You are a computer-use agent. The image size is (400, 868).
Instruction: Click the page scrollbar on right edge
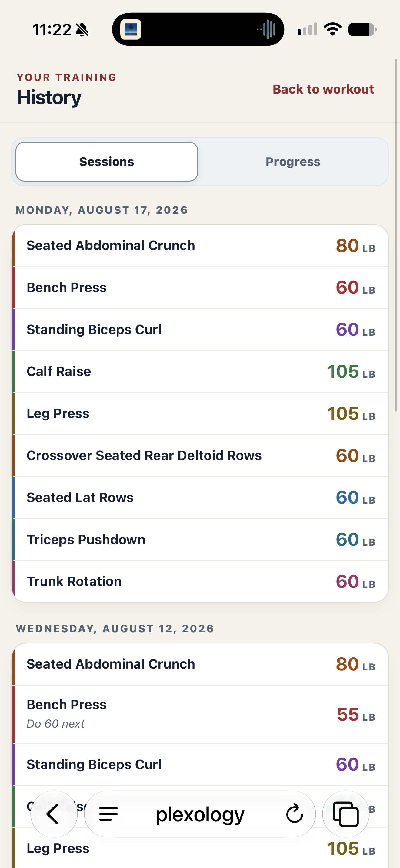click(396, 235)
